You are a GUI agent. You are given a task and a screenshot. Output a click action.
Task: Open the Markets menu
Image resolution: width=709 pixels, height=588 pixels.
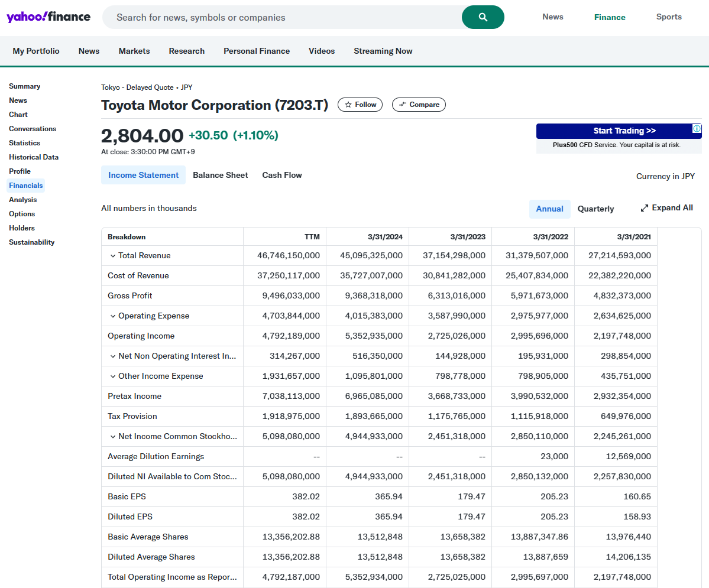[x=134, y=51]
